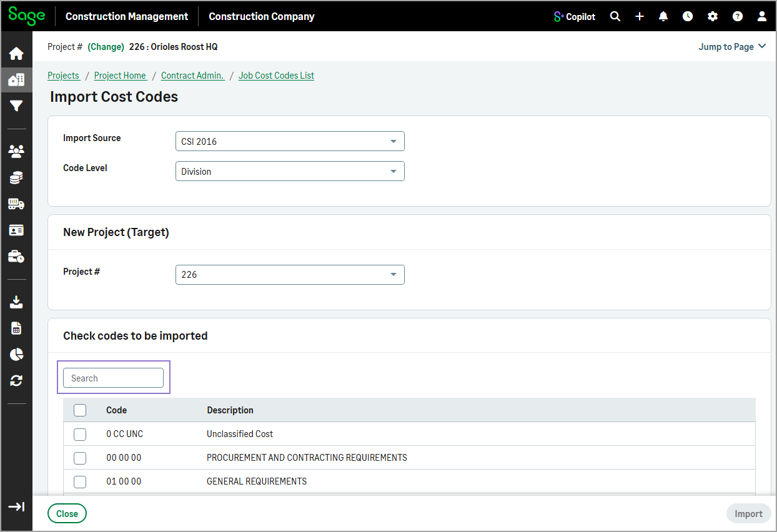Open the user profile icon
777x532 pixels.
[x=762, y=16]
